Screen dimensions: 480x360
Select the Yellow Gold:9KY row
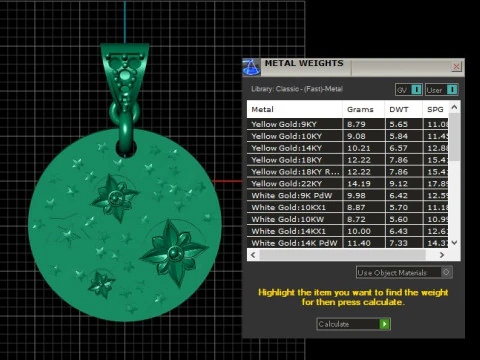[x=348, y=124]
